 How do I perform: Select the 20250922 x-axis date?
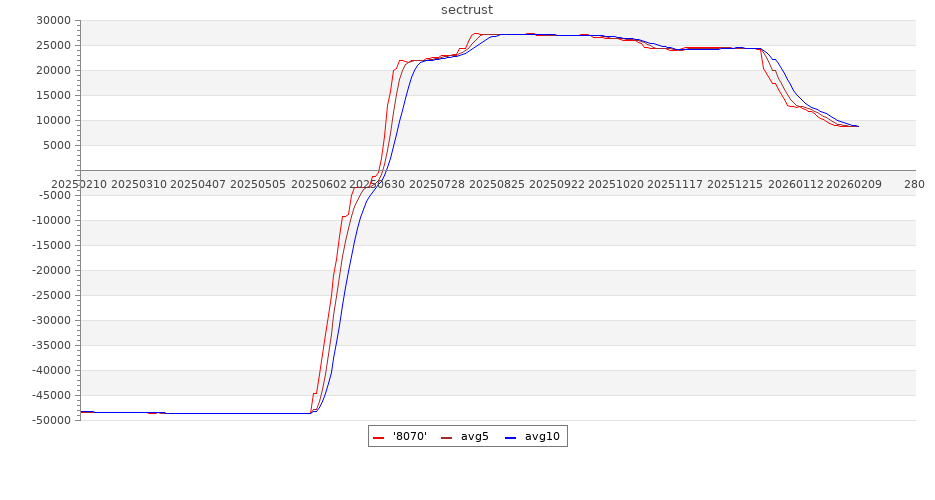pyautogui.click(x=557, y=185)
